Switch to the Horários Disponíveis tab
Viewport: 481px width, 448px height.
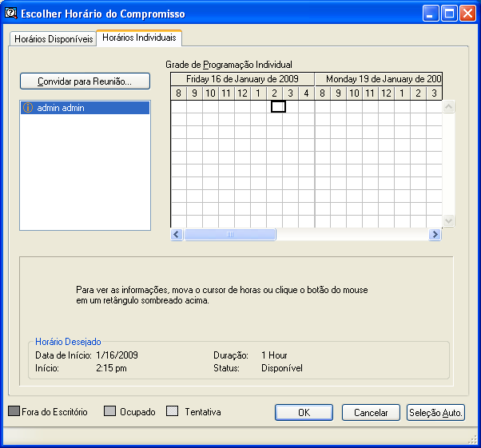pos(54,39)
